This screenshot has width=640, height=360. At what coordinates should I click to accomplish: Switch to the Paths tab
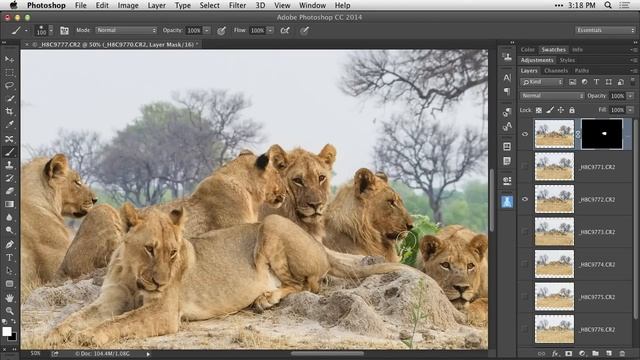point(582,71)
